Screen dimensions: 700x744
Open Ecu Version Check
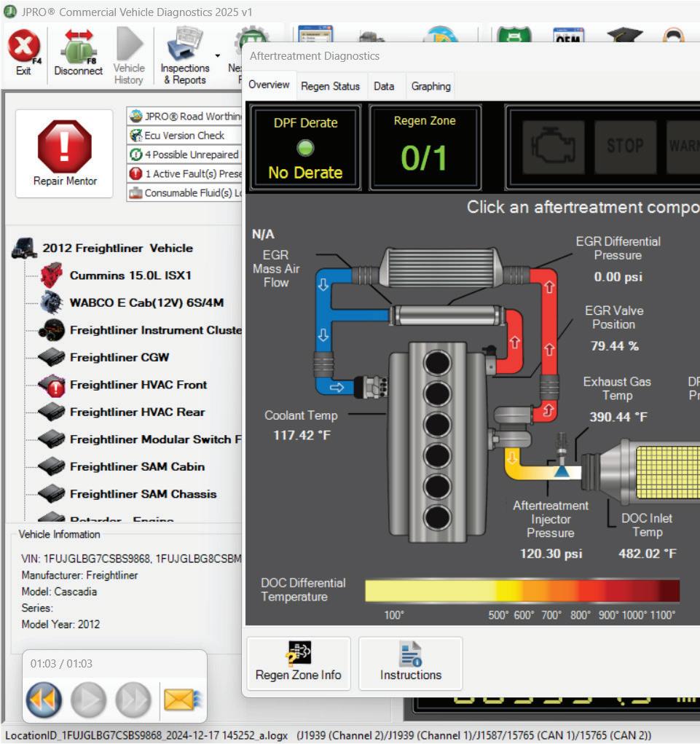[184, 136]
